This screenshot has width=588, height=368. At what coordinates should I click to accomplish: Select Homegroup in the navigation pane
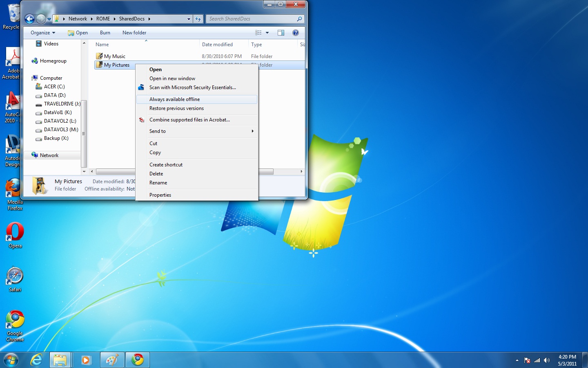49,61
